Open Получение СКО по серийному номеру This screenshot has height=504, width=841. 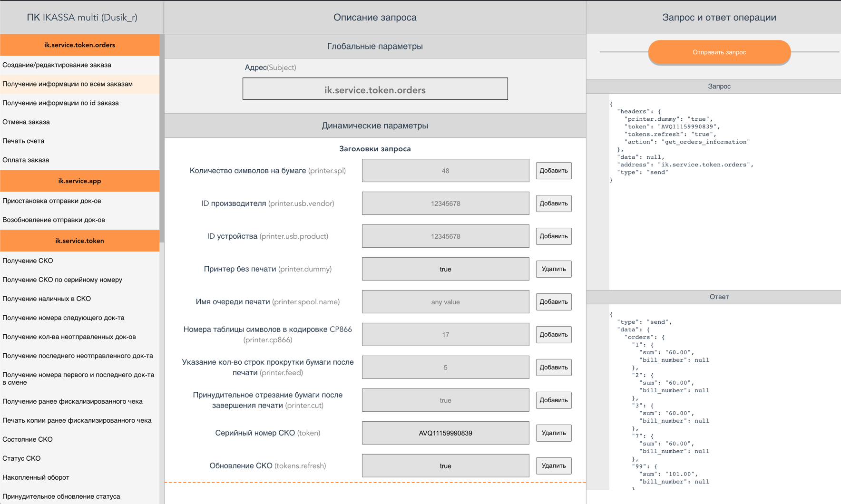pos(62,280)
